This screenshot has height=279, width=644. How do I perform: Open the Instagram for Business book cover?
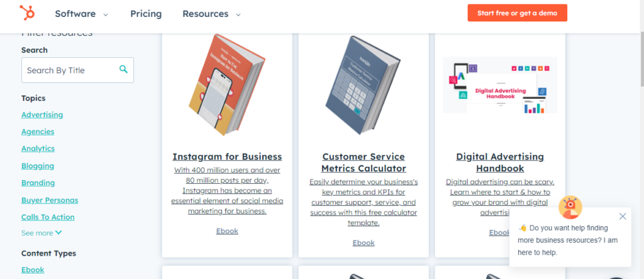point(227,84)
